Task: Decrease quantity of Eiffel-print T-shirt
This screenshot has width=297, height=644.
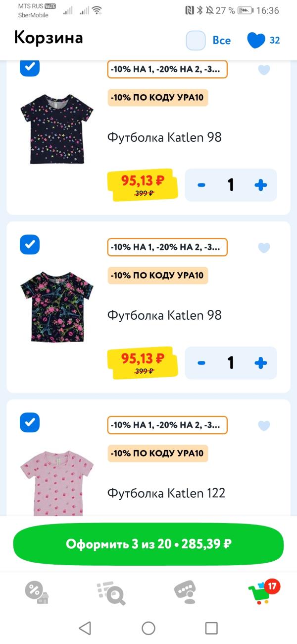Action: 201,363
